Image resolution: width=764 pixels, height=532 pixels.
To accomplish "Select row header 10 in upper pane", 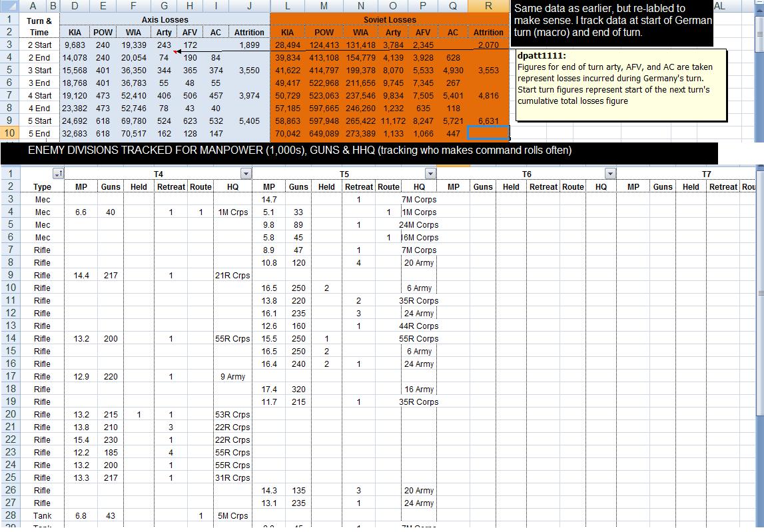I will (10, 133).
